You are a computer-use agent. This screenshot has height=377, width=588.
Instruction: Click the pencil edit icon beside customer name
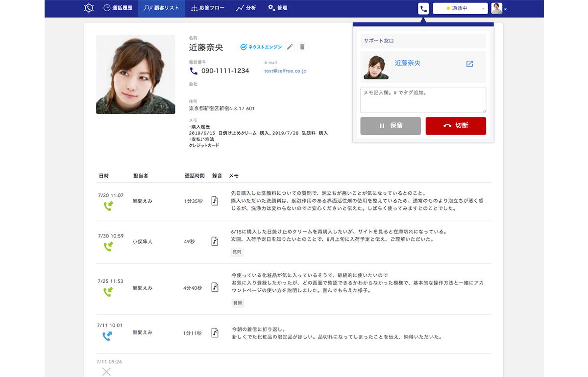pos(290,47)
